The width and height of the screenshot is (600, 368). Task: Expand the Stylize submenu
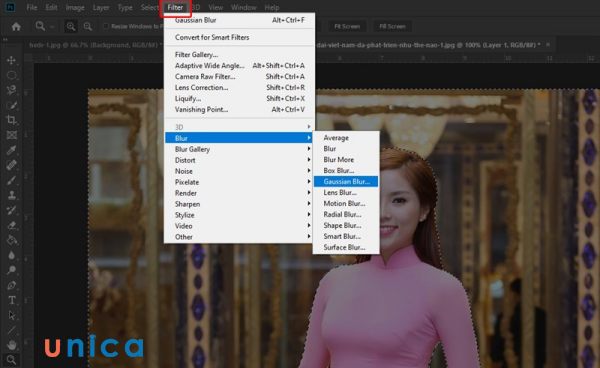(239, 215)
